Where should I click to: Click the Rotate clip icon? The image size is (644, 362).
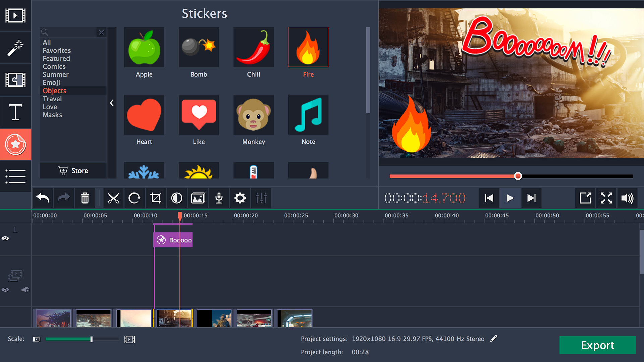tap(134, 198)
